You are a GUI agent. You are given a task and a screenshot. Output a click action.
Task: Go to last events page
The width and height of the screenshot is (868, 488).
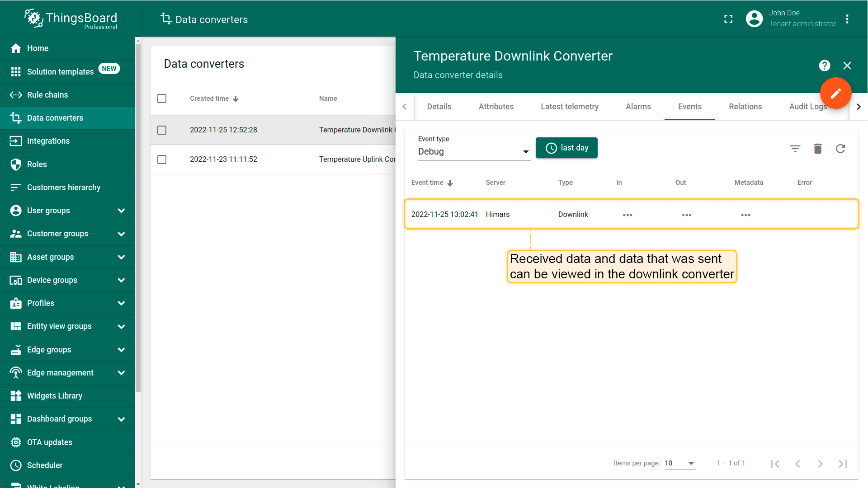pyautogui.click(x=843, y=464)
